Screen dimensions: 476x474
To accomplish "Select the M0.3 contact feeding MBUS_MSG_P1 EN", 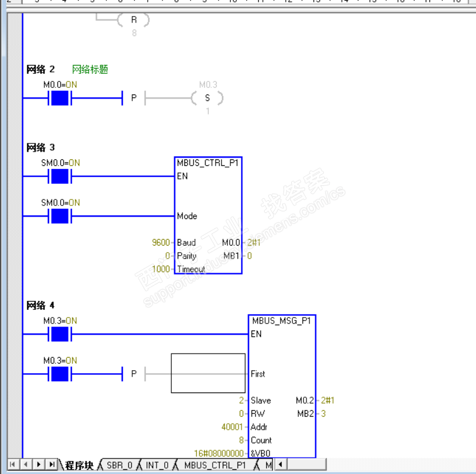I will pos(60,334).
